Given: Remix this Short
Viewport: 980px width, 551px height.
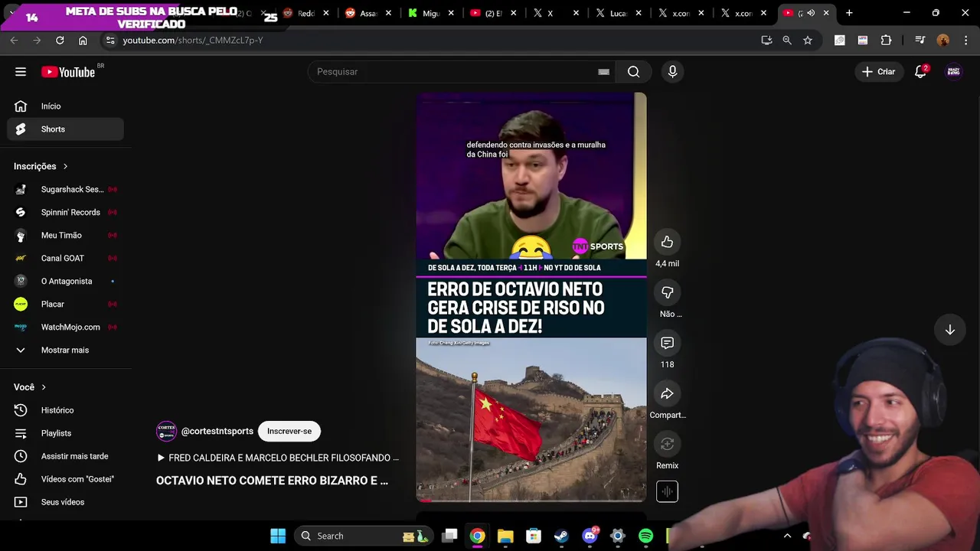Looking at the screenshot, I should coord(667,444).
